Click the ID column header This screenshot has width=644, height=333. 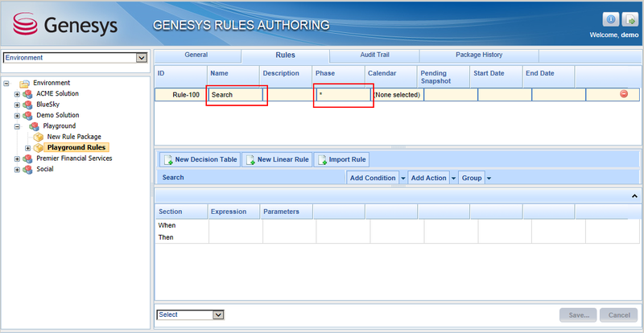[x=180, y=76]
